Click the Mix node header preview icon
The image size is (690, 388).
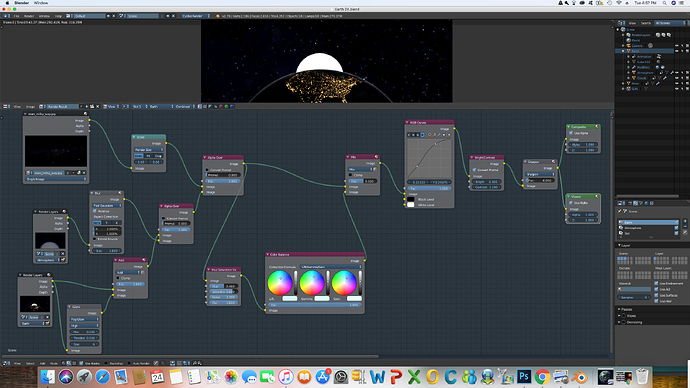point(376,157)
